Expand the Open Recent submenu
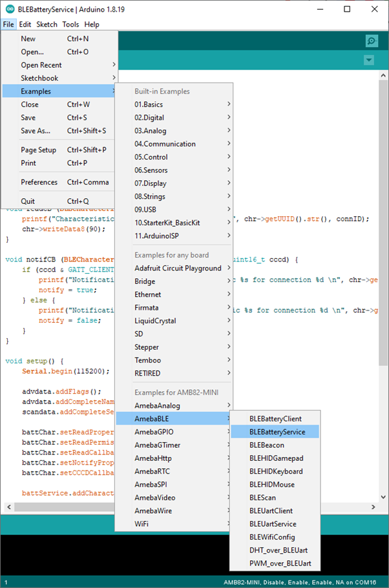Image resolution: width=389 pixels, height=588 pixels. pyautogui.click(x=41, y=65)
